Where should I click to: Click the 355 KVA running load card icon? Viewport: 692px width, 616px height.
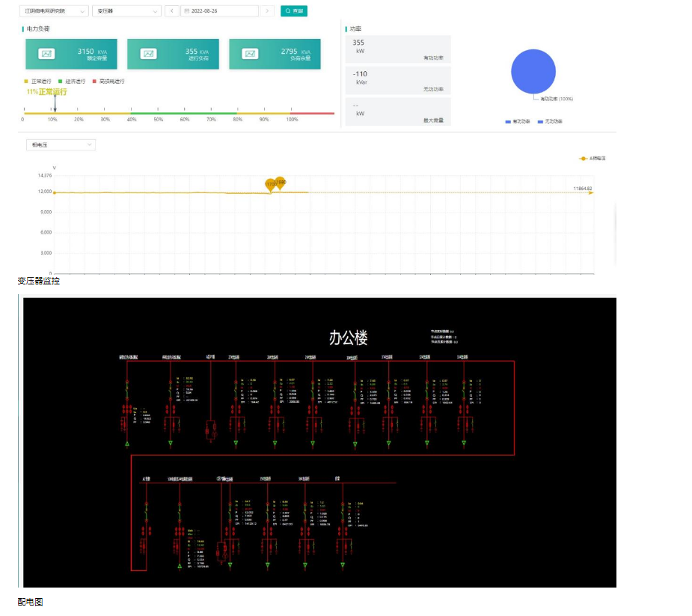coord(149,54)
